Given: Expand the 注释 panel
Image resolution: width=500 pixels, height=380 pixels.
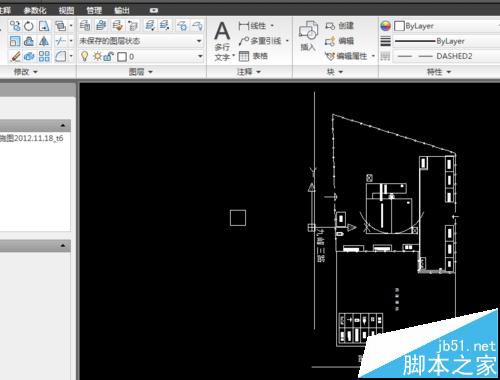Looking at the screenshot, I should click(249, 72).
